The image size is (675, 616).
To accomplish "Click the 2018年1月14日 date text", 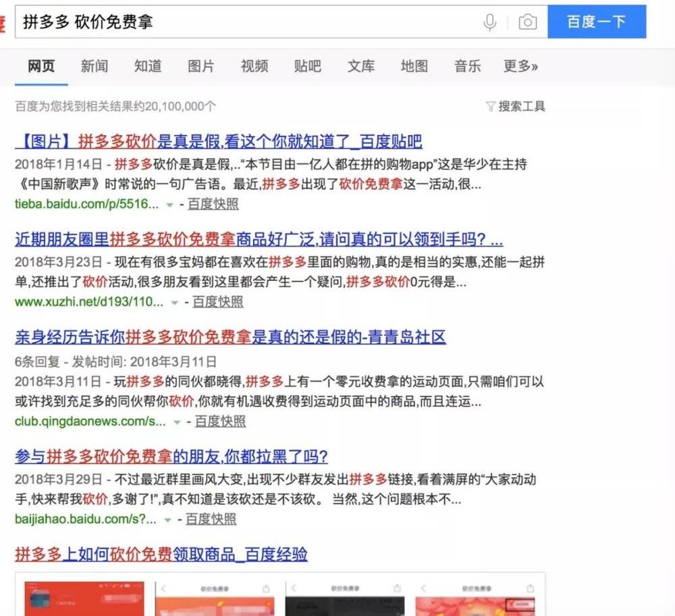I will (x=59, y=164).
